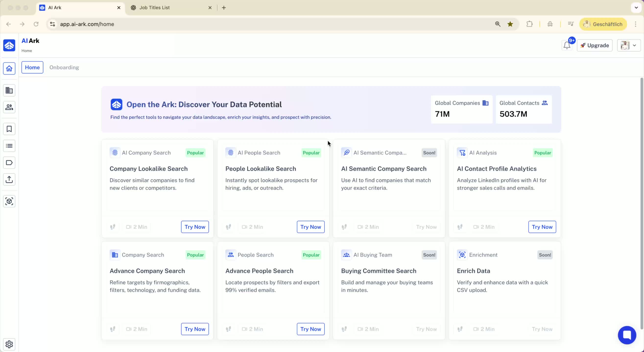The height and width of the screenshot is (352, 644).
Task: Open the notifications bell
Action: click(x=567, y=45)
